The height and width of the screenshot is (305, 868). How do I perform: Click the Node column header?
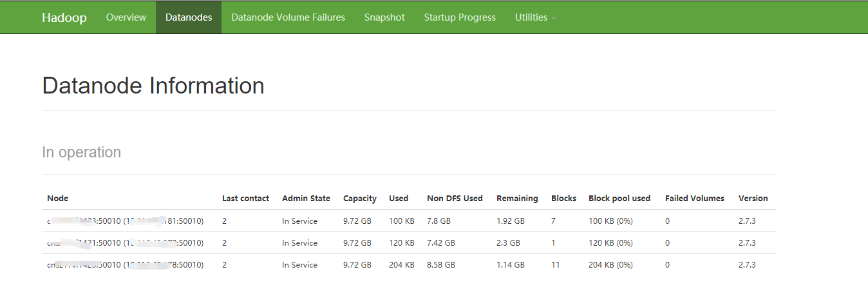click(58, 199)
